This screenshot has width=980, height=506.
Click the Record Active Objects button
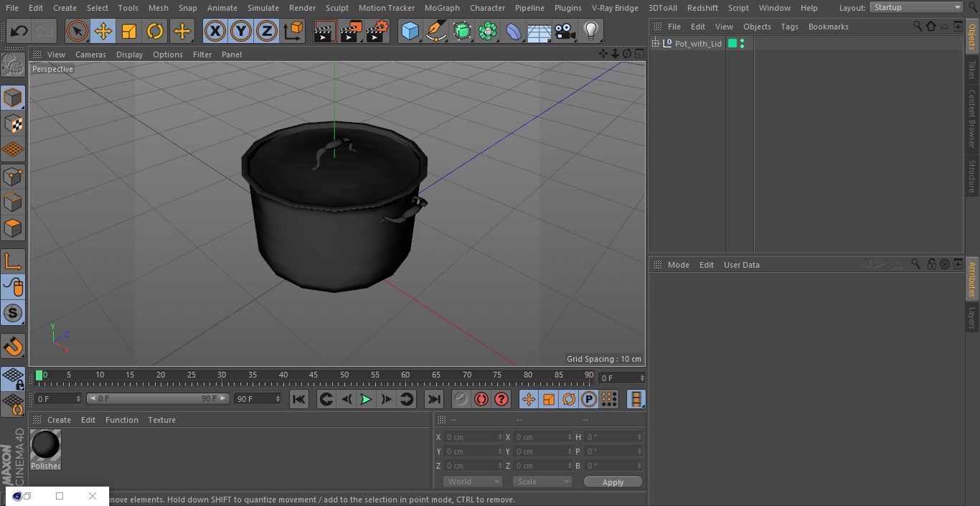point(461,399)
